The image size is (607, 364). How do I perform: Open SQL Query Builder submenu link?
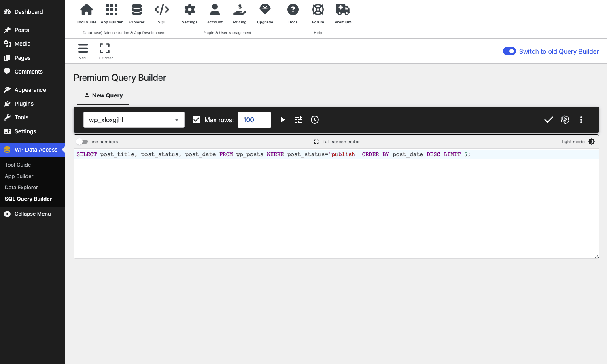pos(28,199)
